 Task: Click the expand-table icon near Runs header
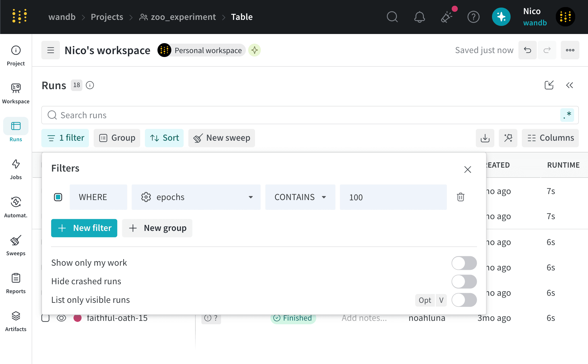click(x=549, y=85)
